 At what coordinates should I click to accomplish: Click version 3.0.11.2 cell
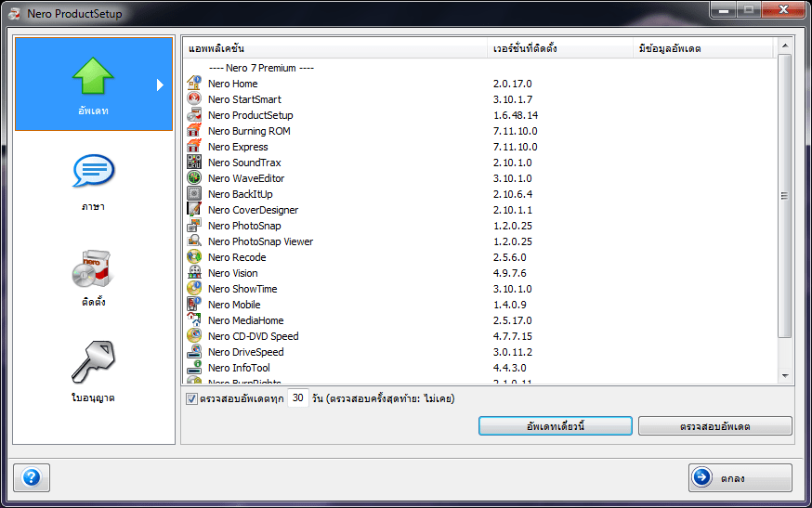point(512,352)
